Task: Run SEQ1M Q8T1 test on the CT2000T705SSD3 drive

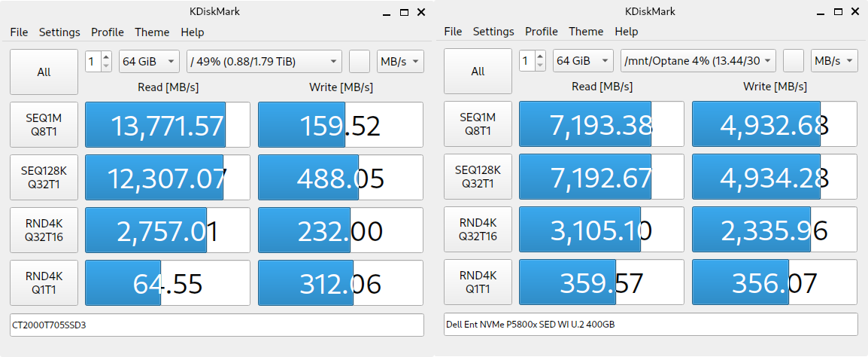Action: (44, 125)
